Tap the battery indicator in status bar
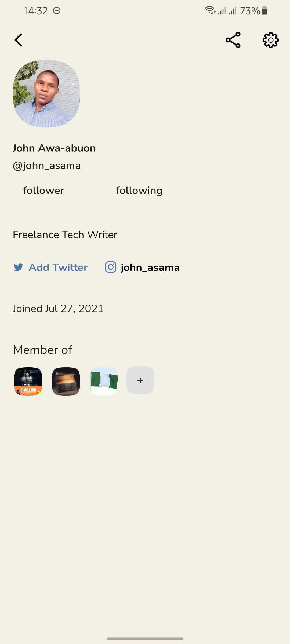 point(264,10)
